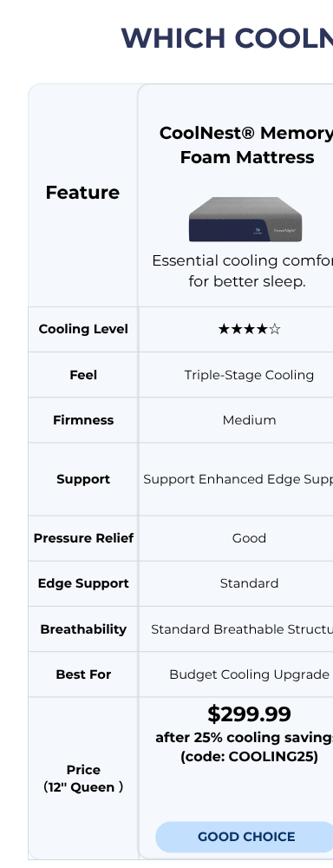Viewport: 333px width, 868px height.
Task: Click the CoolNest memory foam mattress image
Action: (245, 220)
